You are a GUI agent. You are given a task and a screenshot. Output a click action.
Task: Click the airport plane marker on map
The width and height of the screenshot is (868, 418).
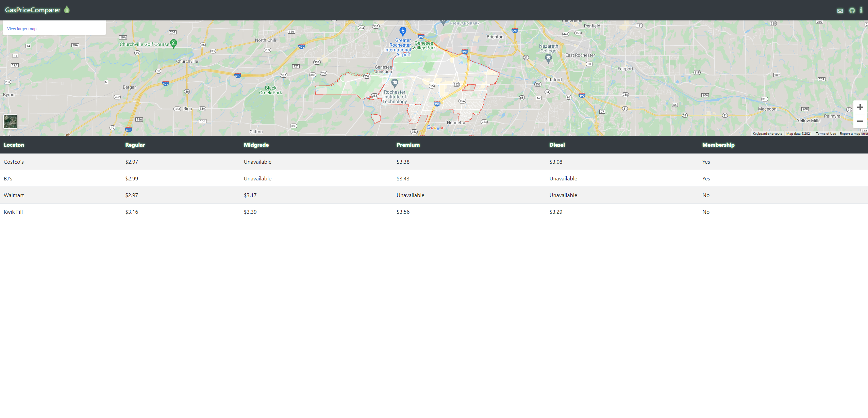403,31
